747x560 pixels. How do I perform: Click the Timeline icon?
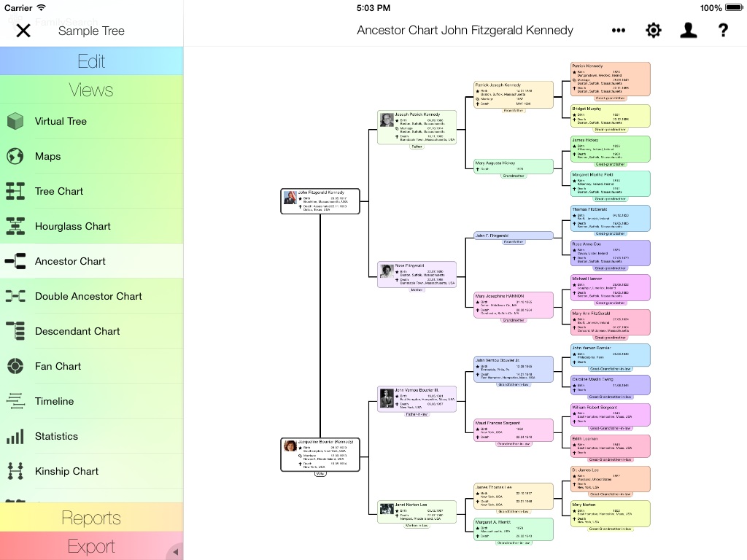pos(15,401)
